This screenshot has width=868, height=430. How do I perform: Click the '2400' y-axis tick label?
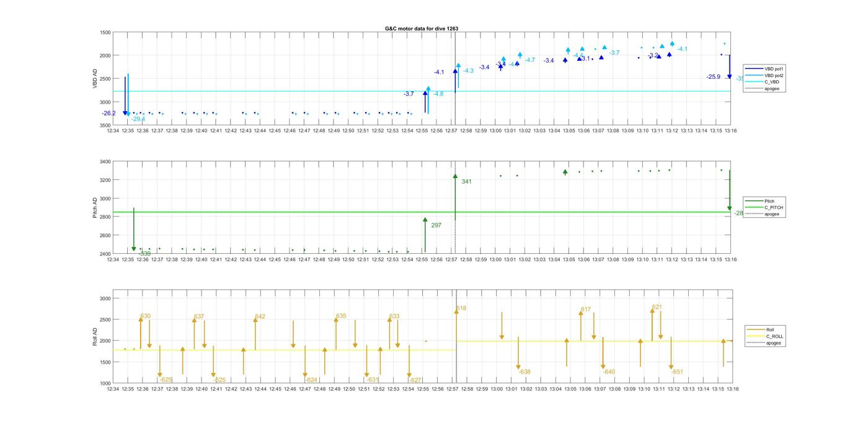coord(105,254)
